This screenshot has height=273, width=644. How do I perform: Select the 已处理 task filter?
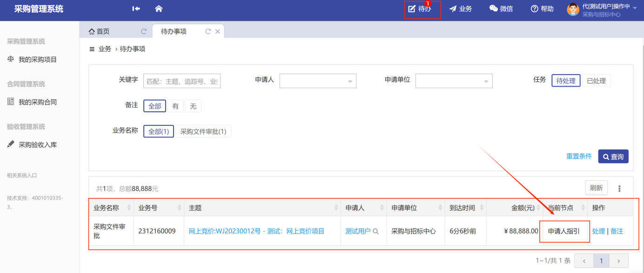[596, 81]
